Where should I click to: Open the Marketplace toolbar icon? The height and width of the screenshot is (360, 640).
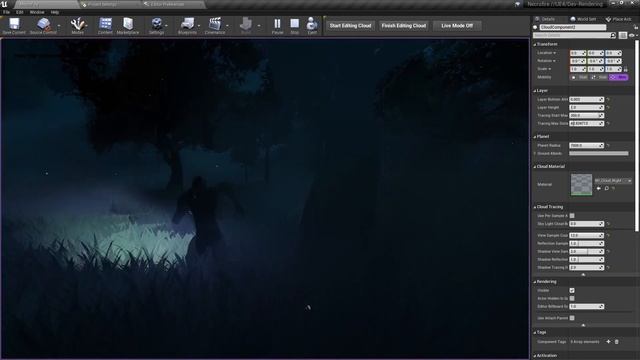click(x=128, y=25)
